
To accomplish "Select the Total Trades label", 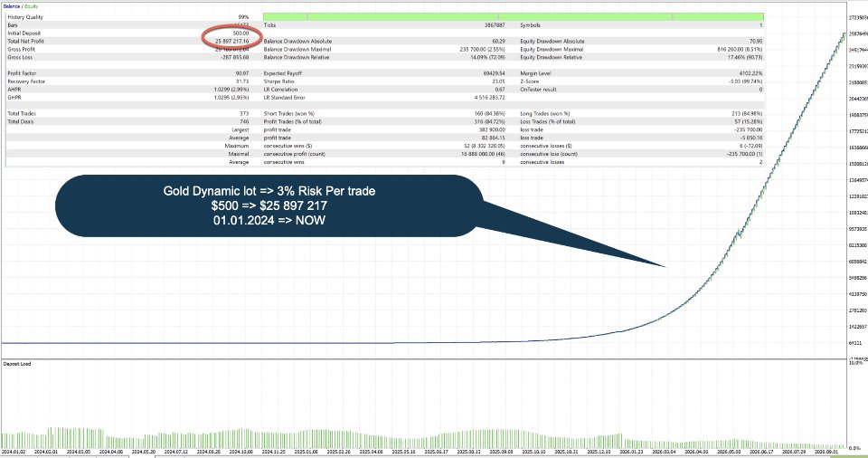I will 22,114.
